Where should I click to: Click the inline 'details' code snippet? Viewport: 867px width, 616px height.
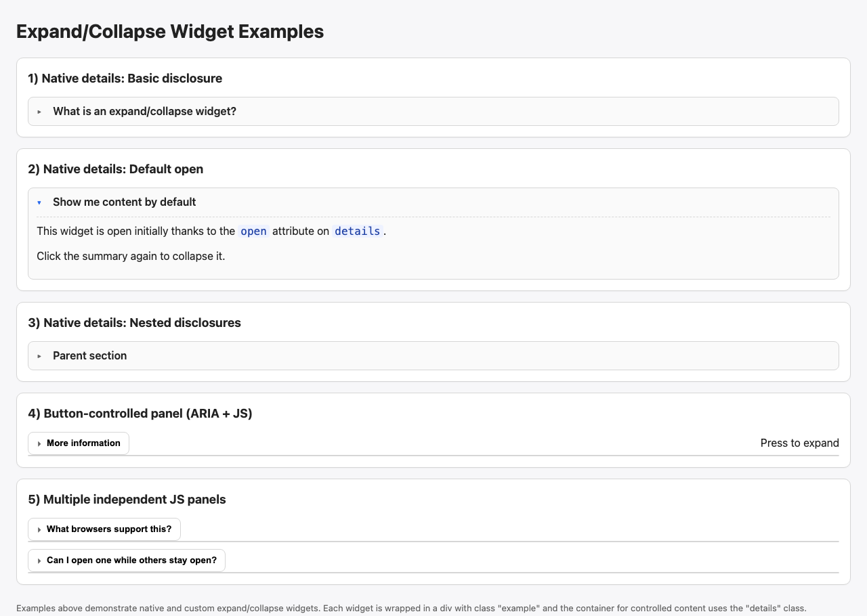click(x=357, y=231)
